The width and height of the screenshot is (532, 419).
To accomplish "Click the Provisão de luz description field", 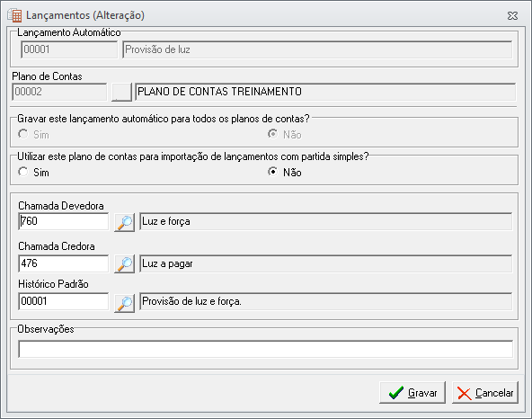I will click(x=317, y=49).
